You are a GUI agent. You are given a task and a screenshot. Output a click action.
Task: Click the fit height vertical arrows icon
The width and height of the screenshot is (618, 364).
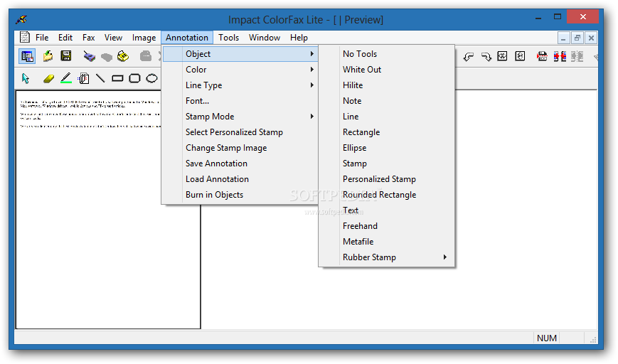521,56
